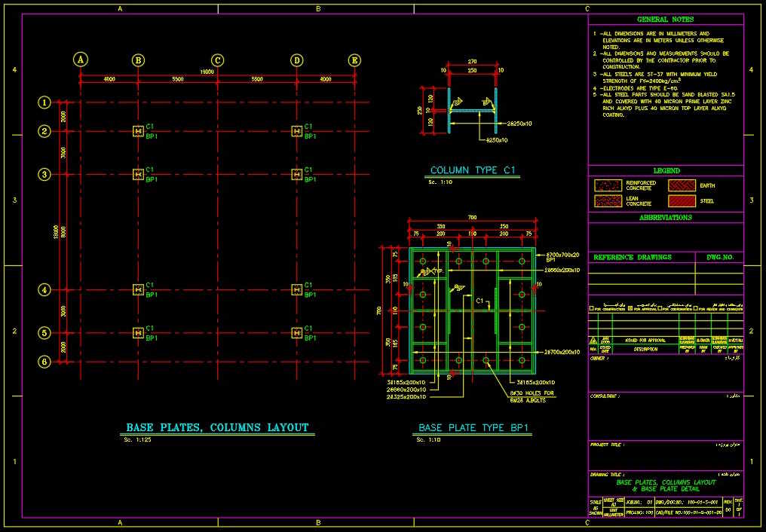This screenshot has width=766, height=532.
Task: Click grid bubble A at top
Action: point(81,60)
